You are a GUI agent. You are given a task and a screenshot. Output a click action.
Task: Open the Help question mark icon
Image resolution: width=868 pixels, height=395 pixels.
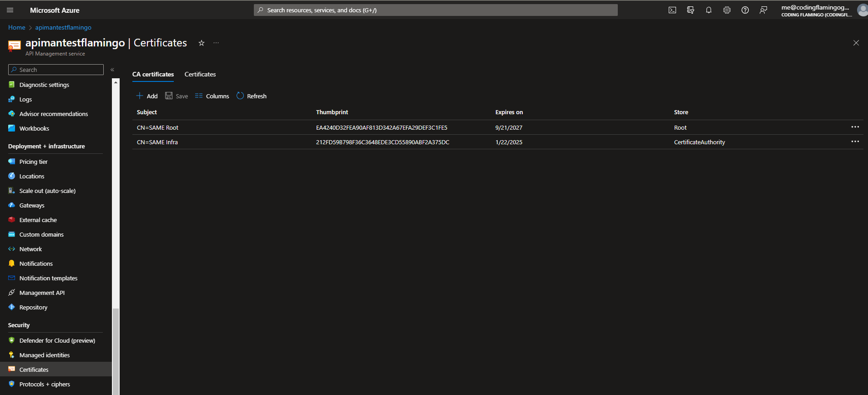pyautogui.click(x=745, y=10)
